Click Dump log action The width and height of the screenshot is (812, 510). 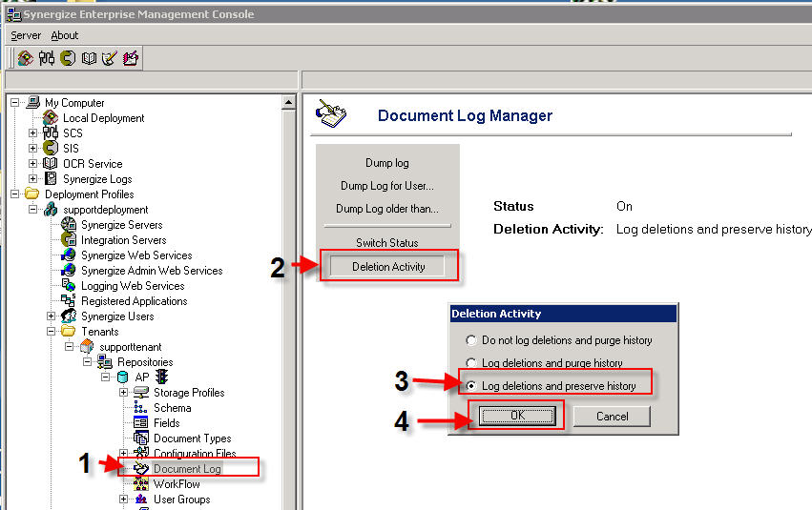[386, 163]
